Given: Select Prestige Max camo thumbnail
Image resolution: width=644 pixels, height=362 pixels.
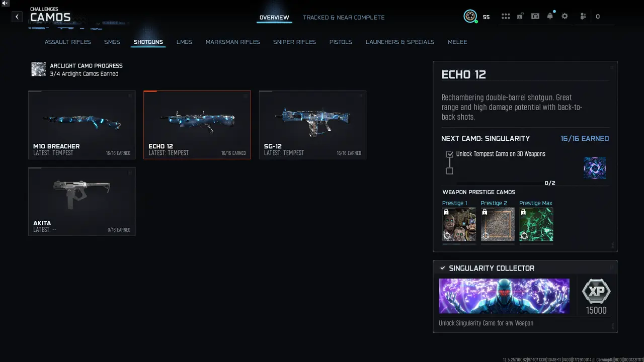Looking at the screenshot, I should pos(536,224).
